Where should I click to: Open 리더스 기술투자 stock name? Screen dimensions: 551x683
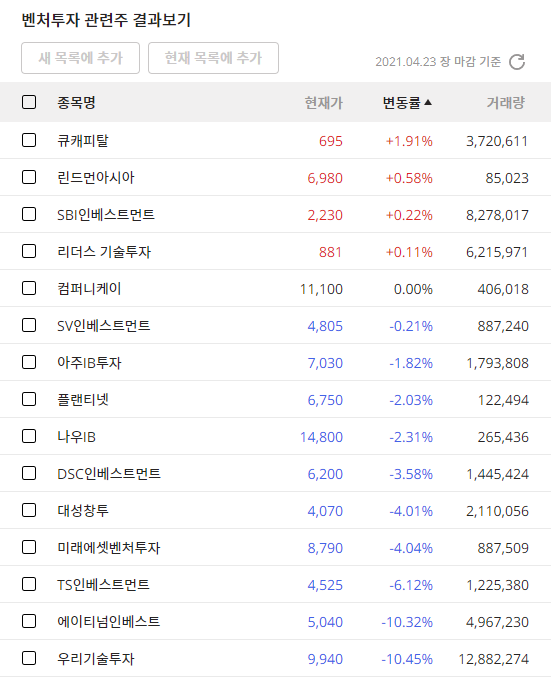pos(104,252)
